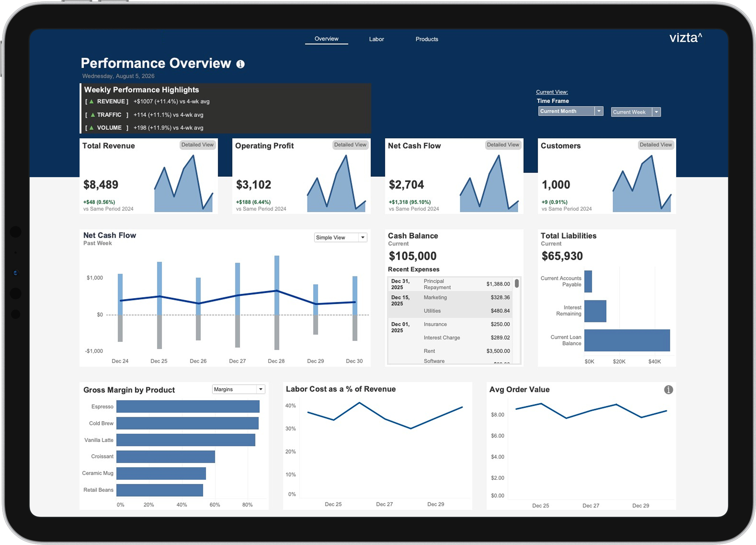
Task: Click the Customers sparkline chart
Action: pos(642,184)
